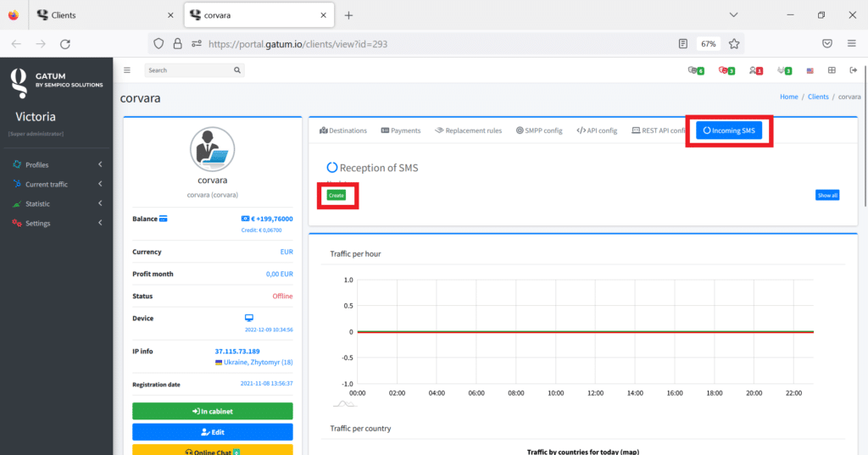Click the Offline status text

click(x=282, y=297)
